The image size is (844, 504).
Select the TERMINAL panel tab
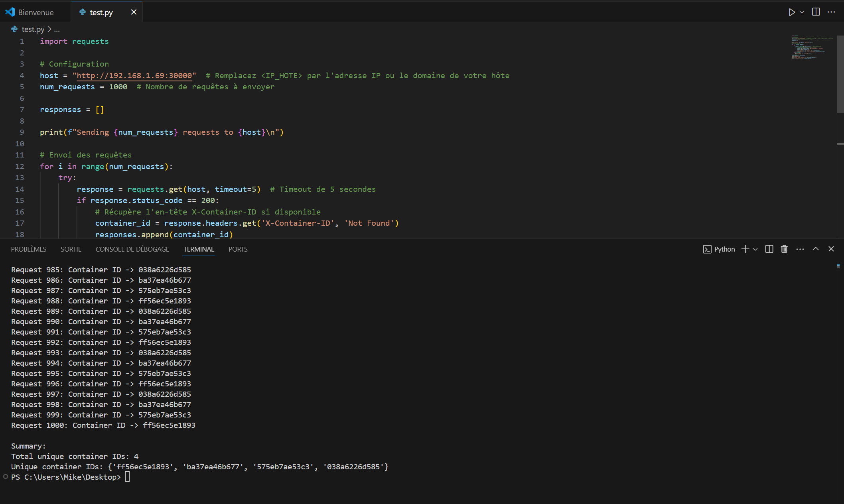coord(199,249)
